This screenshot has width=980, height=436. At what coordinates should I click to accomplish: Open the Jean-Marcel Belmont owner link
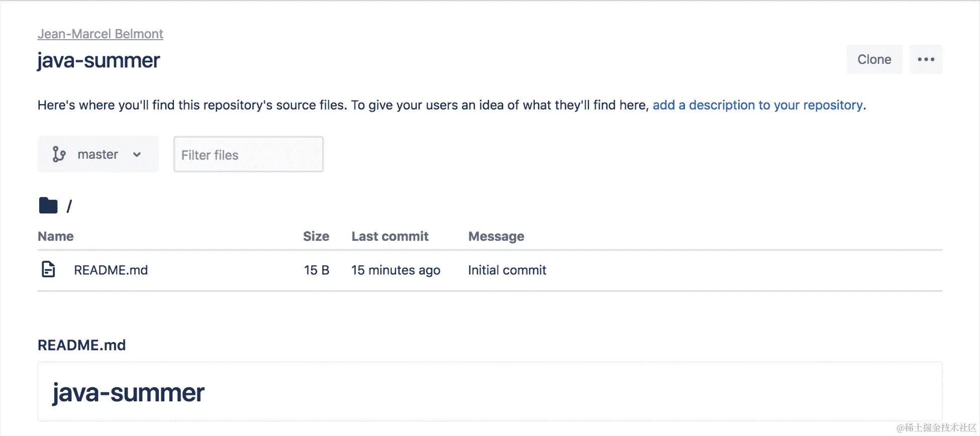tap(100, 34)
